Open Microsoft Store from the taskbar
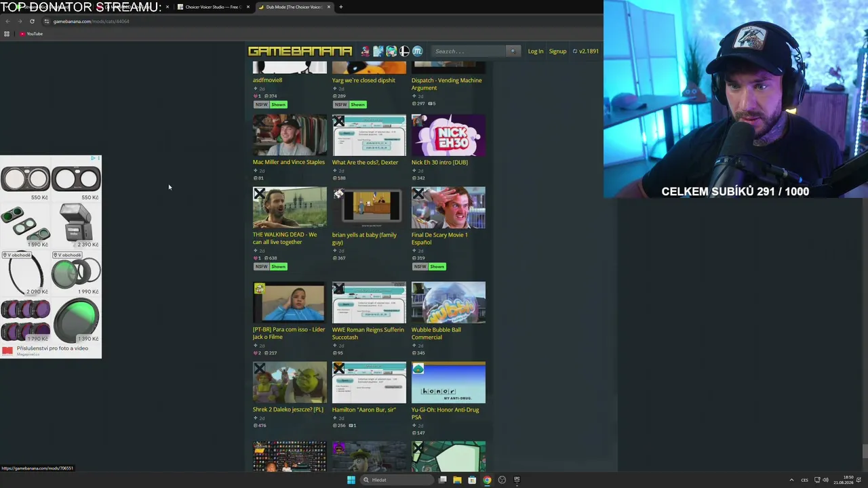The image size is (868, 488). pyautogui.click(x=472, y=480)
